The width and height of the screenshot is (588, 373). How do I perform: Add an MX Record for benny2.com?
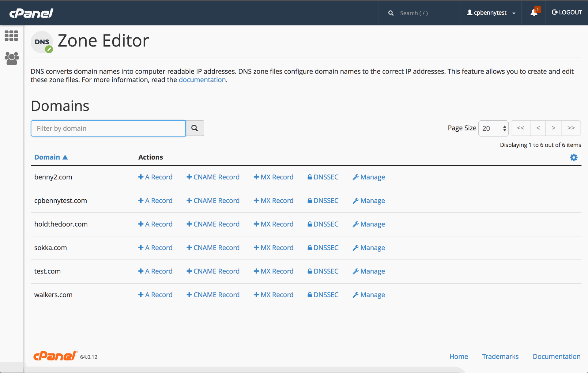pos(273,177)
